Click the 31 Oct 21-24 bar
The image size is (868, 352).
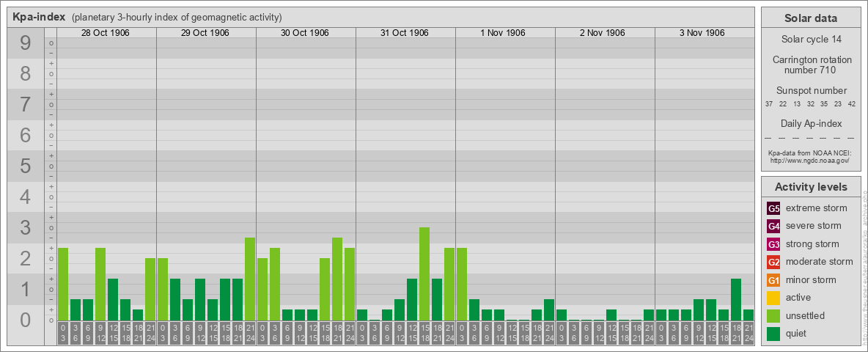coord(449,284)
